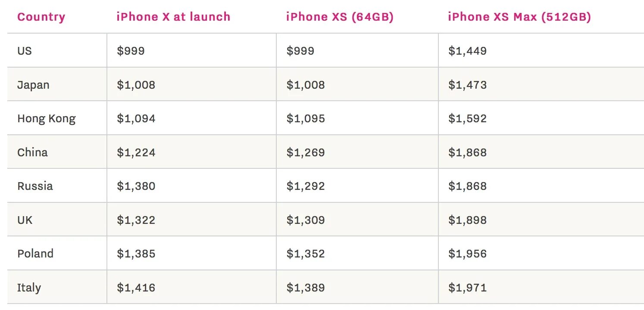Select the $1,269 China XS price
The image size is (644, 310).
pyautogui.click(x=306, y=152)
